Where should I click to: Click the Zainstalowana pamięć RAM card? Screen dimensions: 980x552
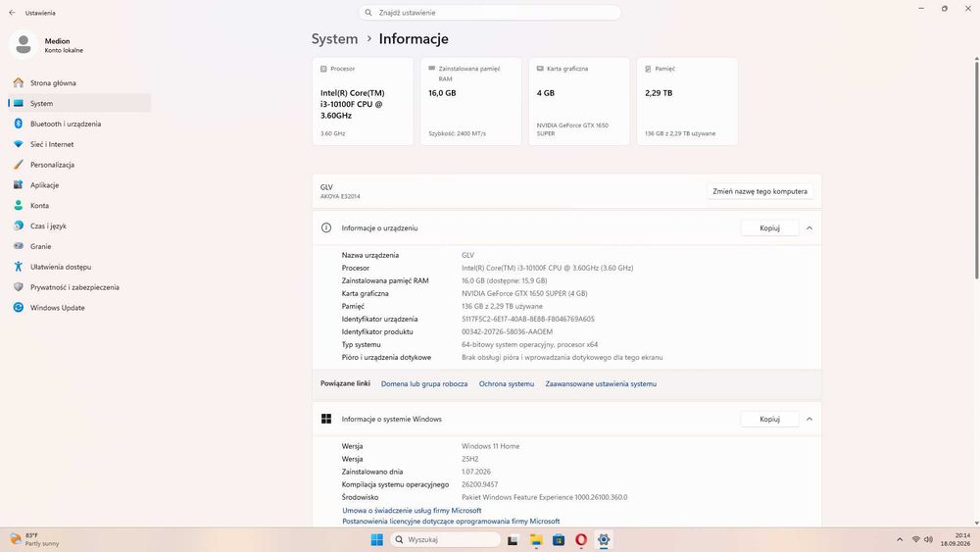click(470, 101)
